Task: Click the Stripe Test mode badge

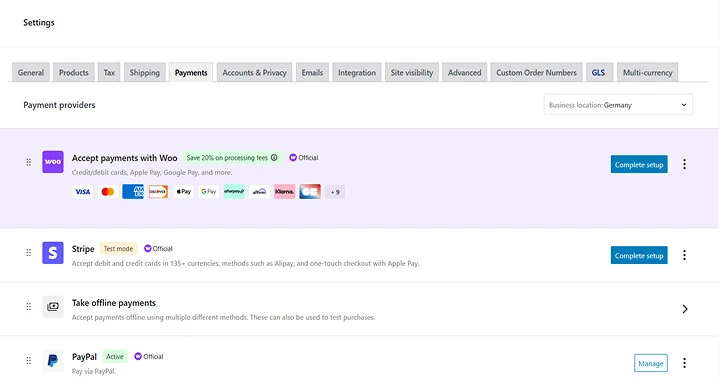Action: 118,248
